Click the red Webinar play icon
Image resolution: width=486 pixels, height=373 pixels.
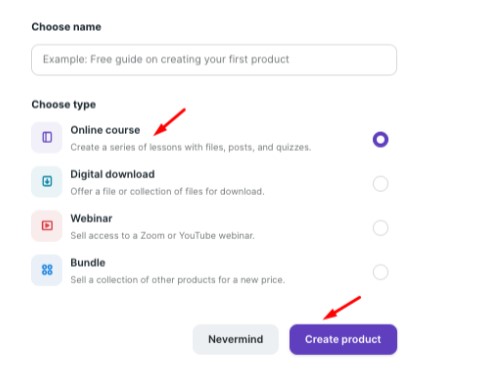click(x=47, y=226)
